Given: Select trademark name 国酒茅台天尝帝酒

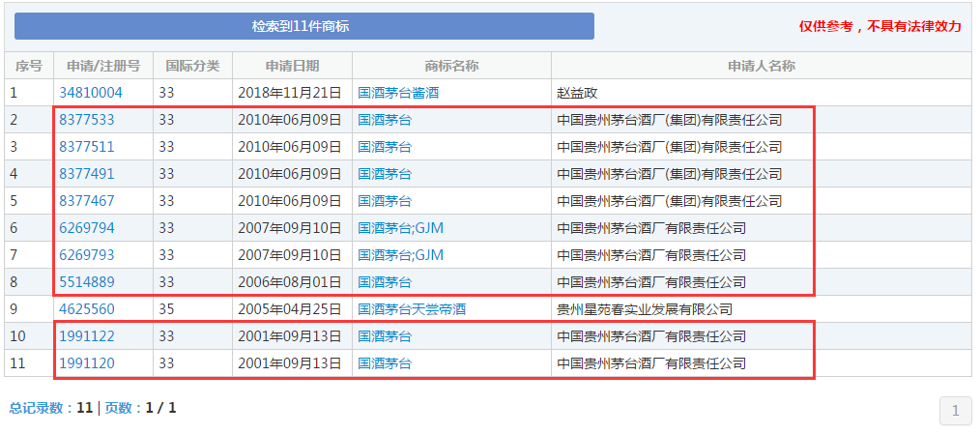Looking at the screenshot, I should [412, 309].
